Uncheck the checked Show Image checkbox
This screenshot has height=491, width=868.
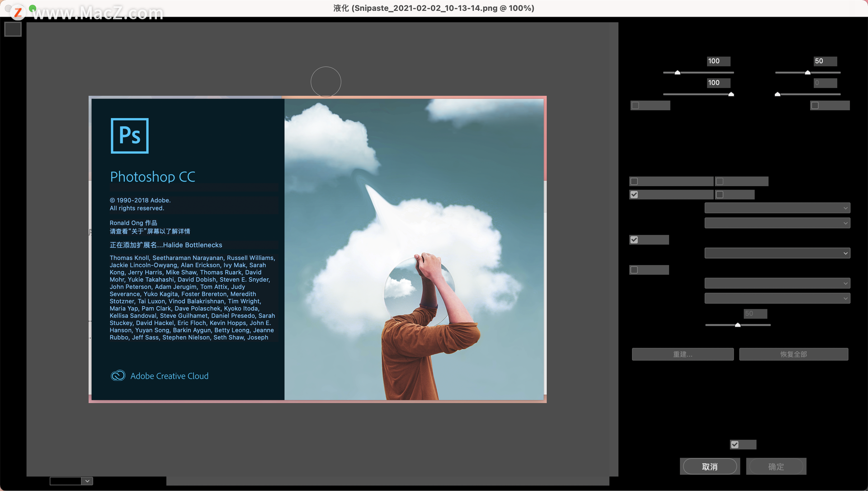634,195
